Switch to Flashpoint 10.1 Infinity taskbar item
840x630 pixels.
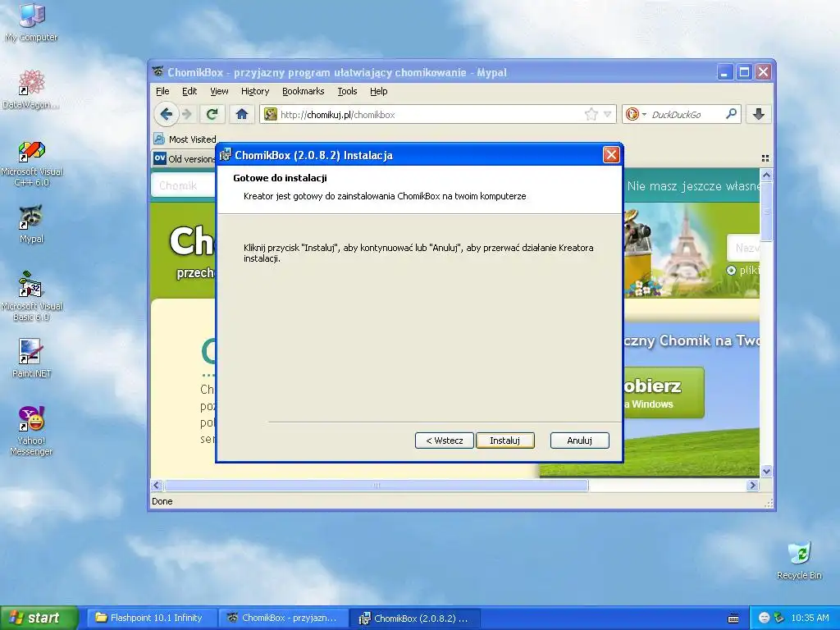152,618
